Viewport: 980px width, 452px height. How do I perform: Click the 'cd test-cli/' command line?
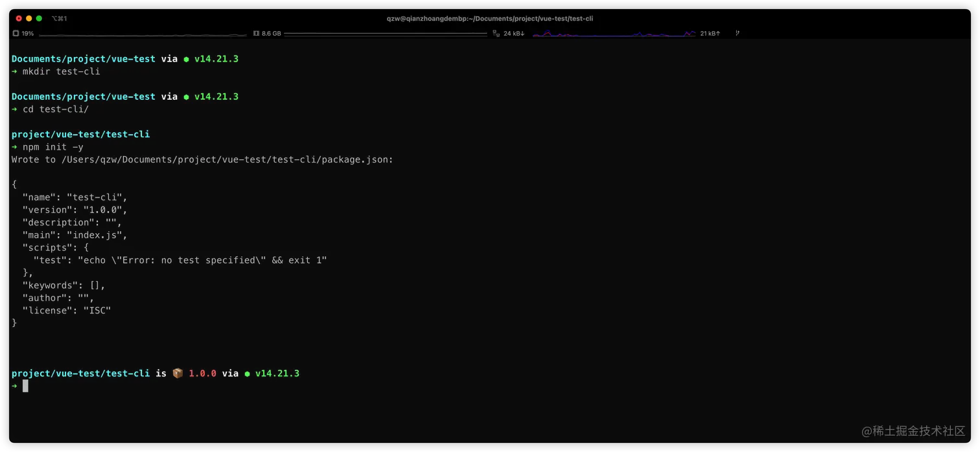tap(51, 109)
